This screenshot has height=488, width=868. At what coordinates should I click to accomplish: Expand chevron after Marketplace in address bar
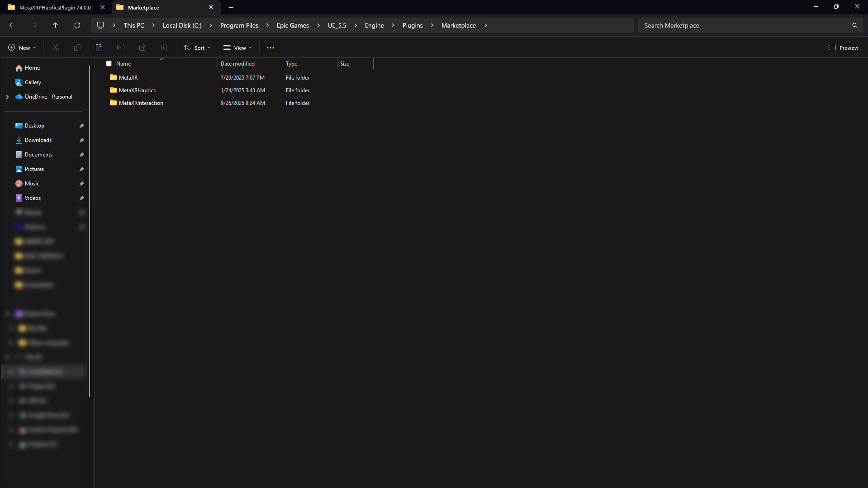486,25
